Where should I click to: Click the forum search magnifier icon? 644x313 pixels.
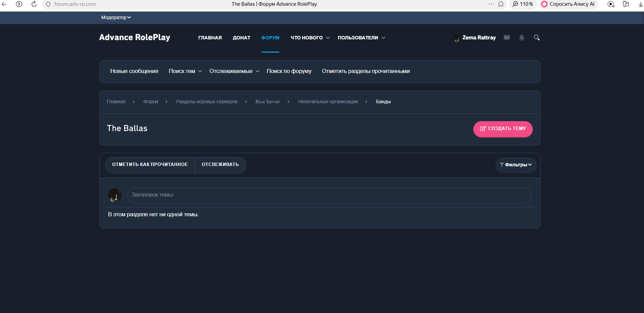537,38
